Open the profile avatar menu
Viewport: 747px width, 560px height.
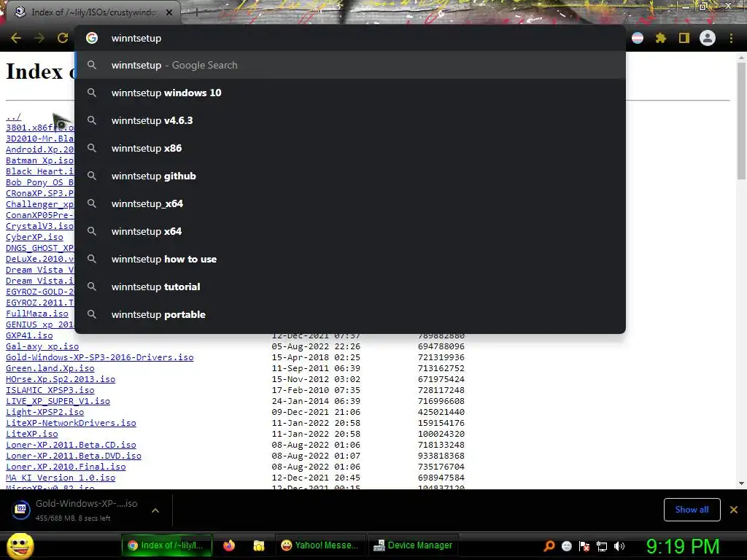[x=708, y=38]
